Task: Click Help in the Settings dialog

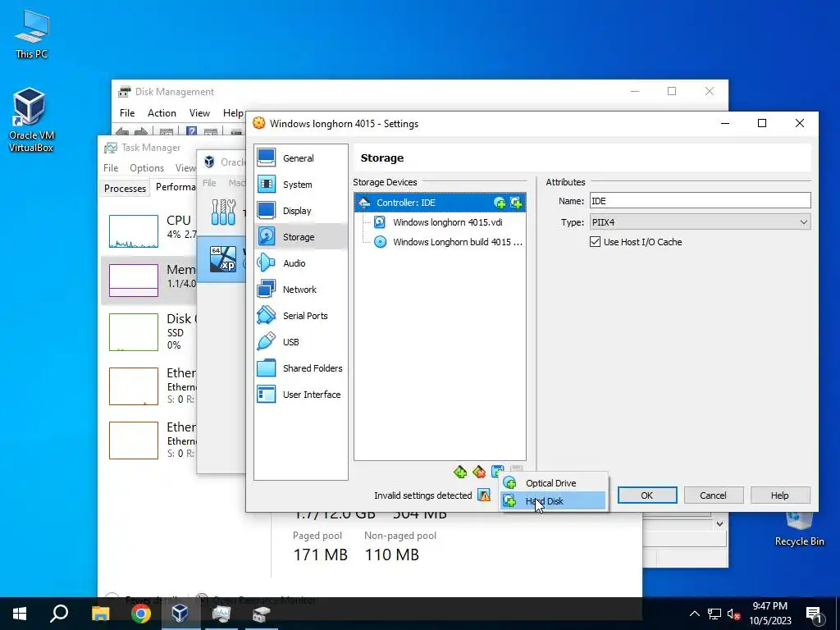Action: coord(779,495)
